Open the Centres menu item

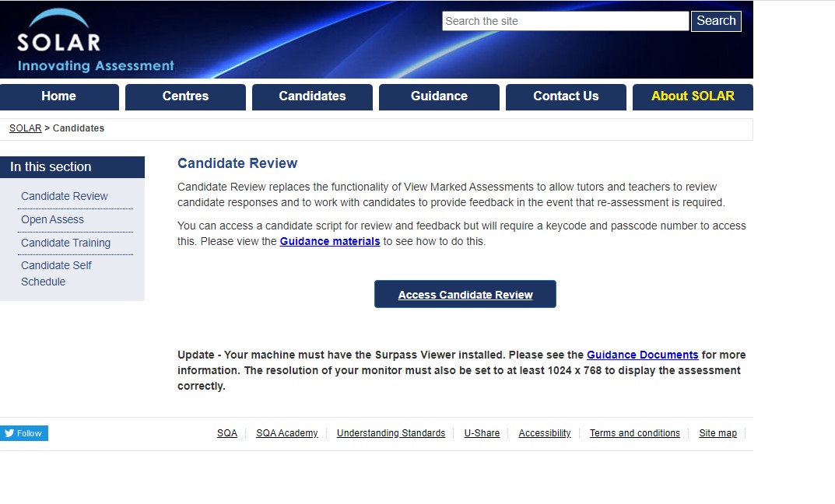pyautogui.click(x=185, y=97)
